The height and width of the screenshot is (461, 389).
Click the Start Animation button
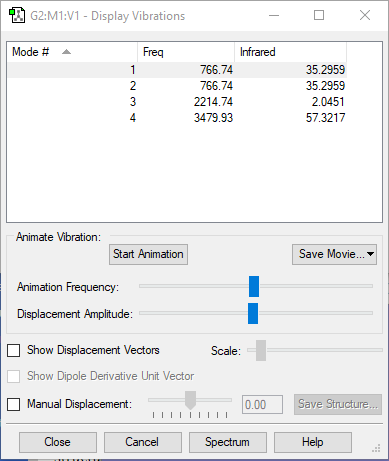[148, 254]
